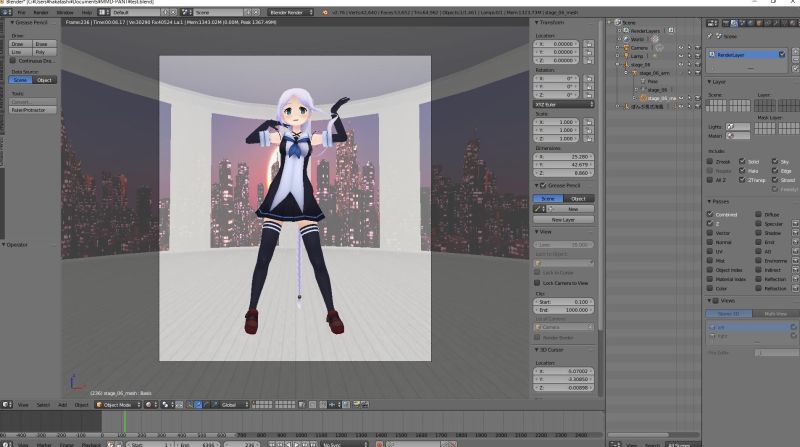Image resolution: width=800 pixels, height=447 pixels.
Task: Pin the properties context
Action: tap(710, 36)
